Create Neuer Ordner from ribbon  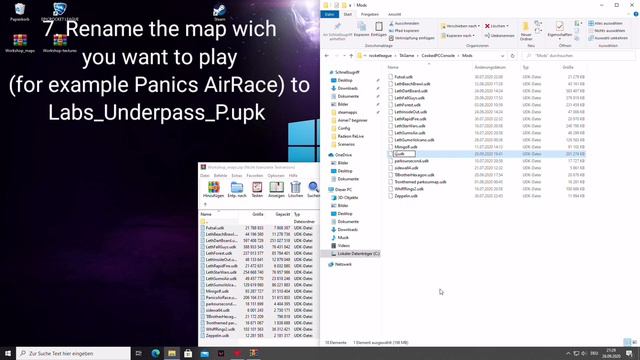[x=526, y=31]
